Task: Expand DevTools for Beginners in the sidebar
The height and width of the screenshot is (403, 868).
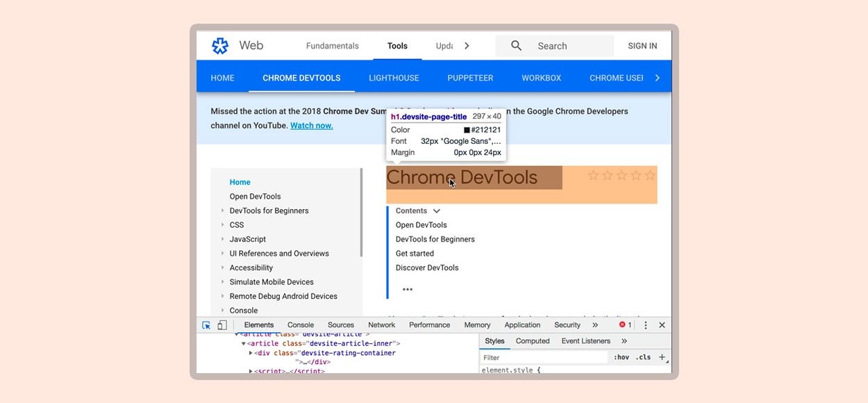Action: 222,211
